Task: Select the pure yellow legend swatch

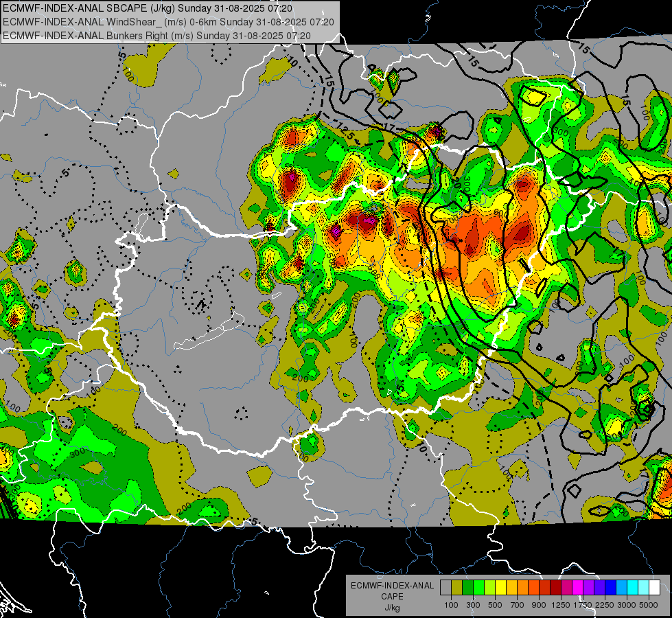Action: (500, 587)
